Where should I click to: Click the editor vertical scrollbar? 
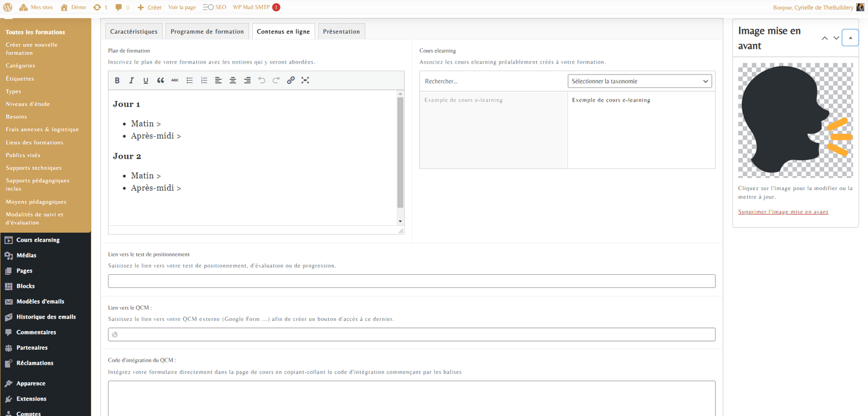pyautogui.click(x=400, y=152)
